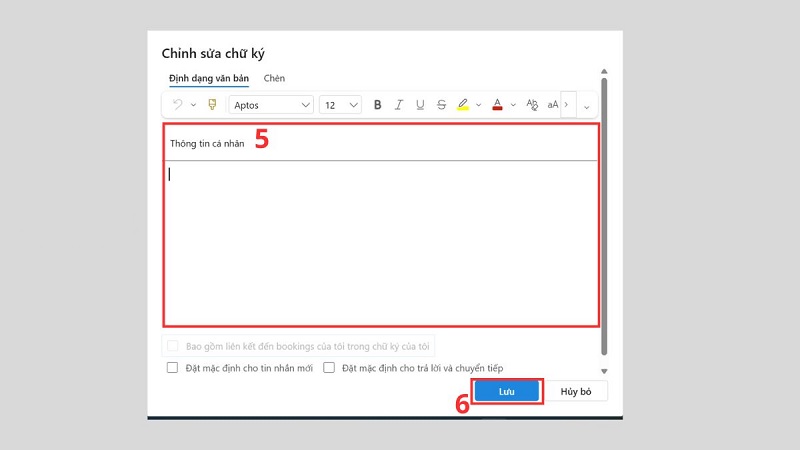
Task: Tick the bookings link checkbox
Action: [x=173, y=346]
